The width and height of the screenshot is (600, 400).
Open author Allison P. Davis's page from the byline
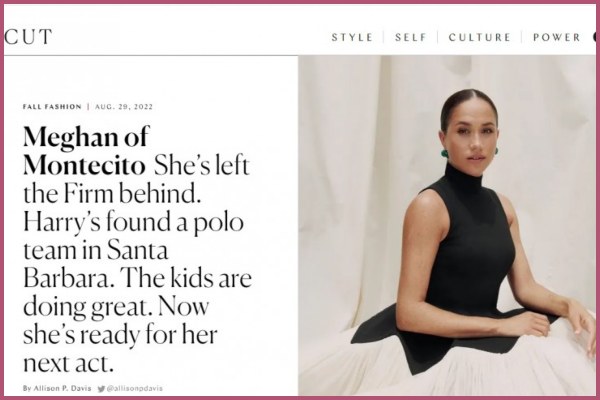[x=57, y=389]
